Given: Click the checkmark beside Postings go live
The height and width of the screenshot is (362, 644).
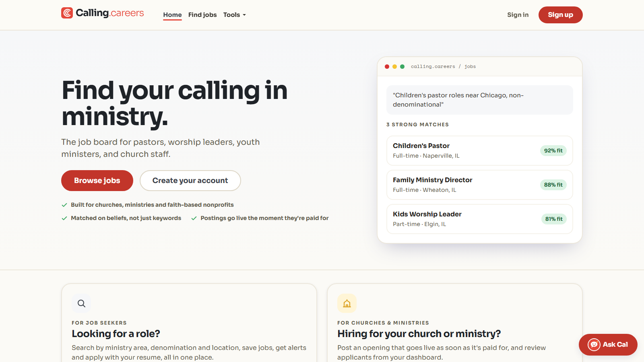Looking at the screenshot, I should click(x=194, y=218).
